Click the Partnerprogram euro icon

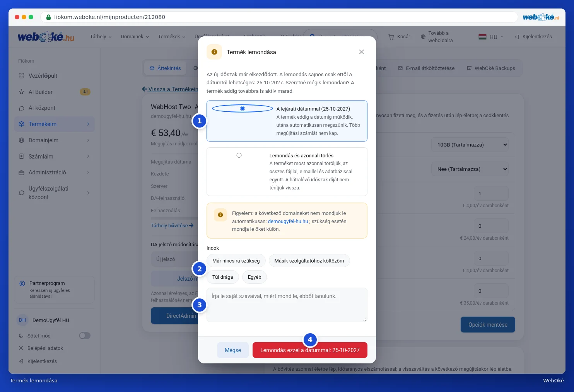click(x=22, y=283)
